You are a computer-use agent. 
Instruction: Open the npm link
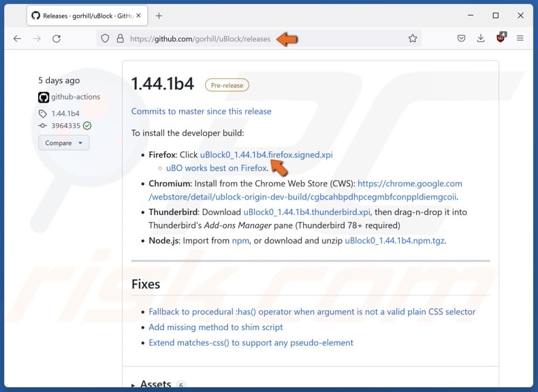[240, 241]
